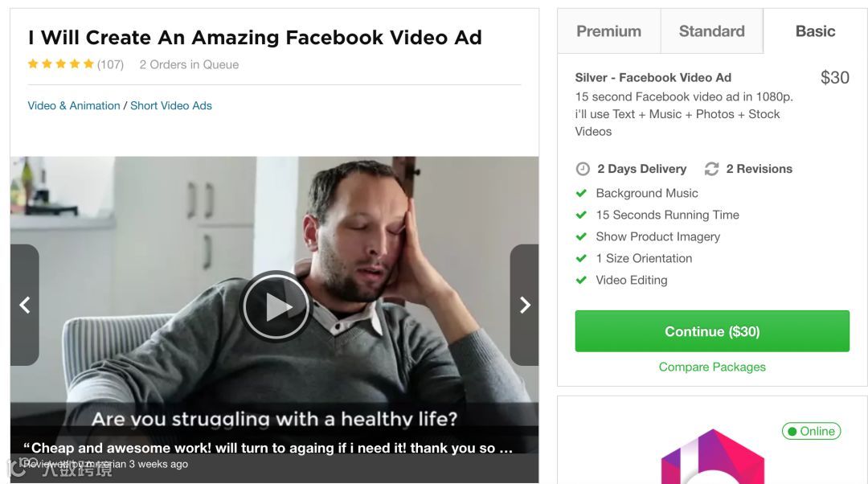Screen dimensions: 868x484
Task: Click the (107) reviews count
Action: 110,65
